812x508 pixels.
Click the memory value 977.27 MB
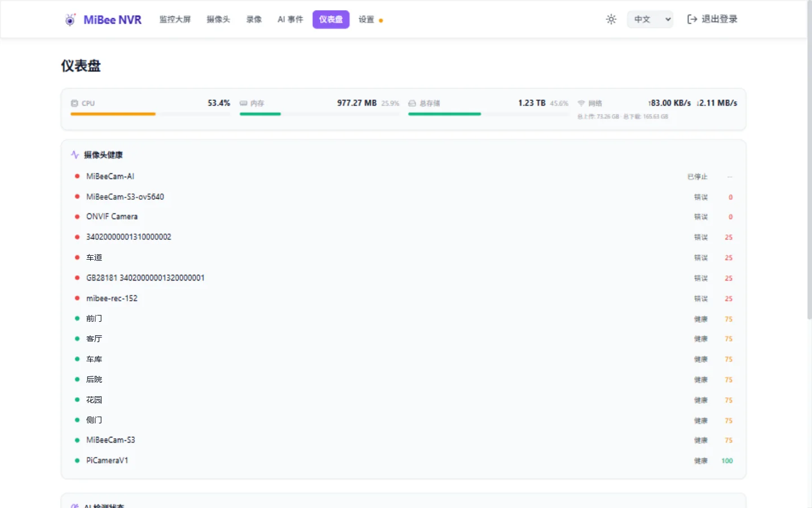(357, 103)
